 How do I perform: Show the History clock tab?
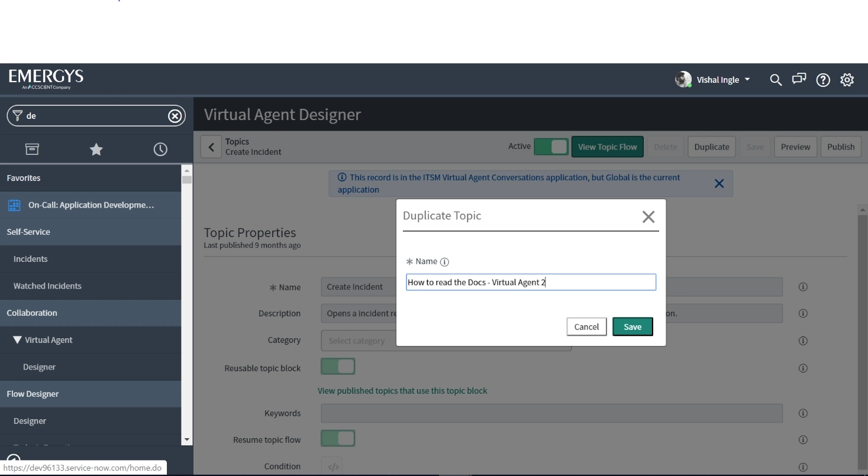pos(160,150)
